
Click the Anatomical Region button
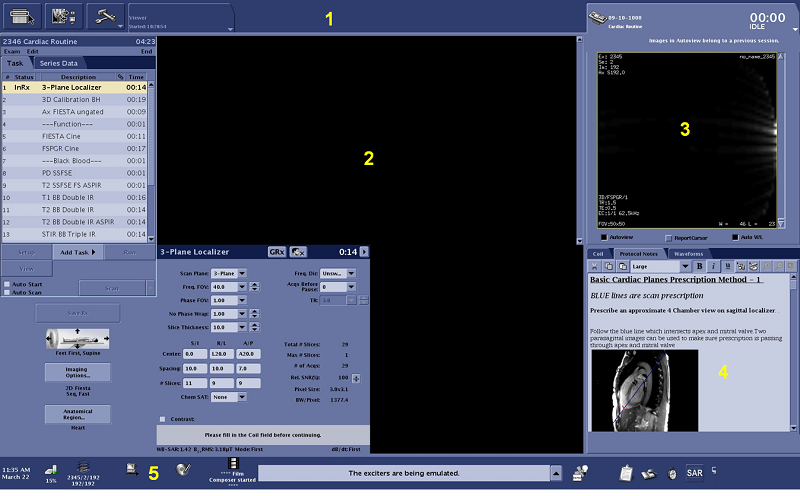click(78, 413)
